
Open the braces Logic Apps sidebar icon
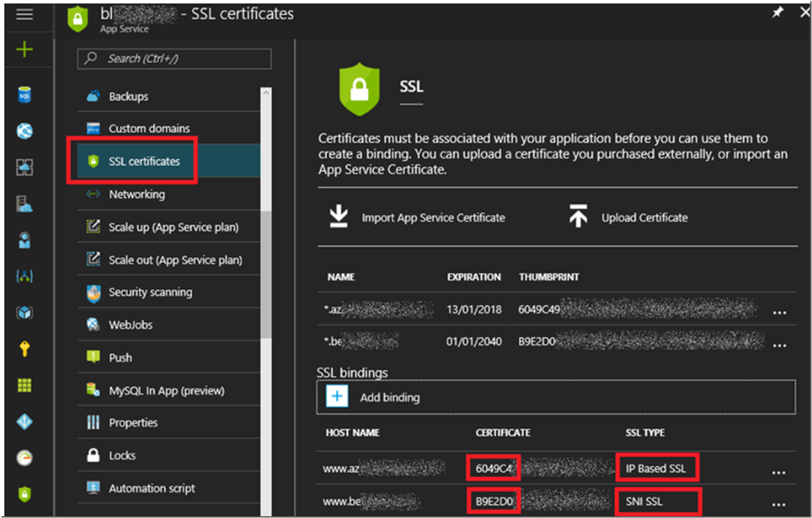coord(24,276)
